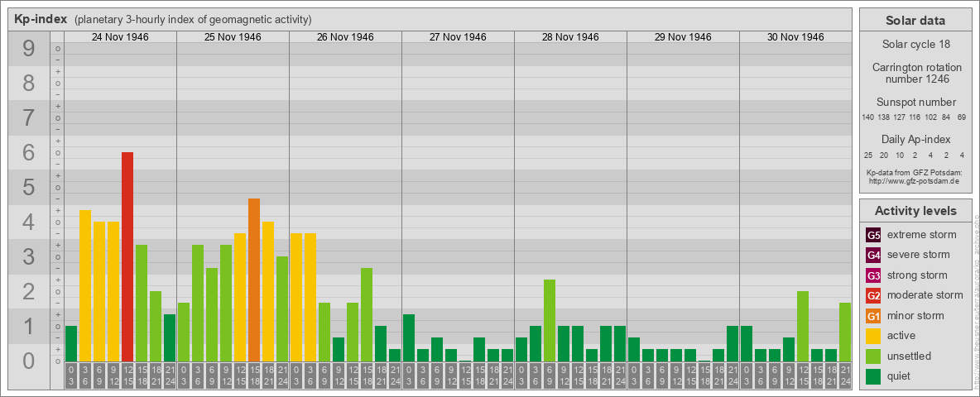Click the 'extreme storm' legend label

pos(922,236)
